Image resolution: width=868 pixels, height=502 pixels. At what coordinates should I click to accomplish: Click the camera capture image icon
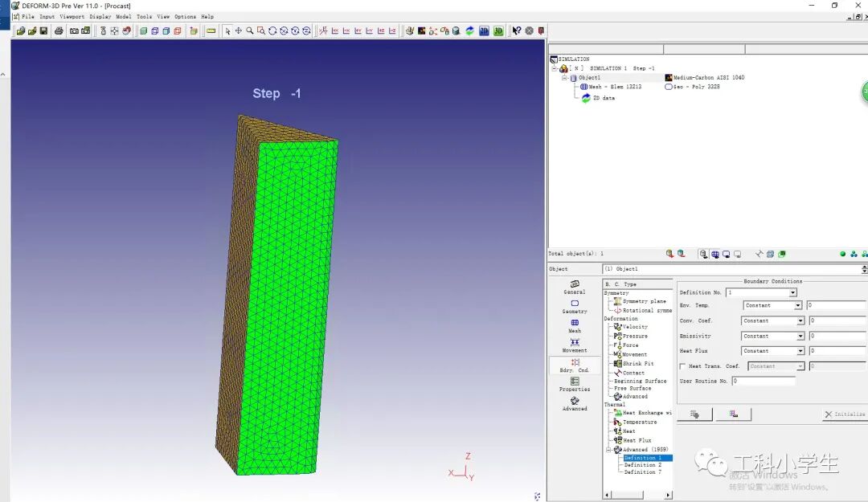point(74,31)
